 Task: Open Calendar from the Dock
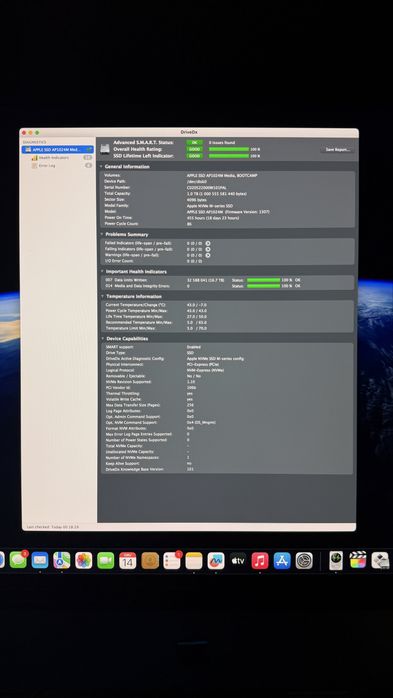[x=128, y=560]
